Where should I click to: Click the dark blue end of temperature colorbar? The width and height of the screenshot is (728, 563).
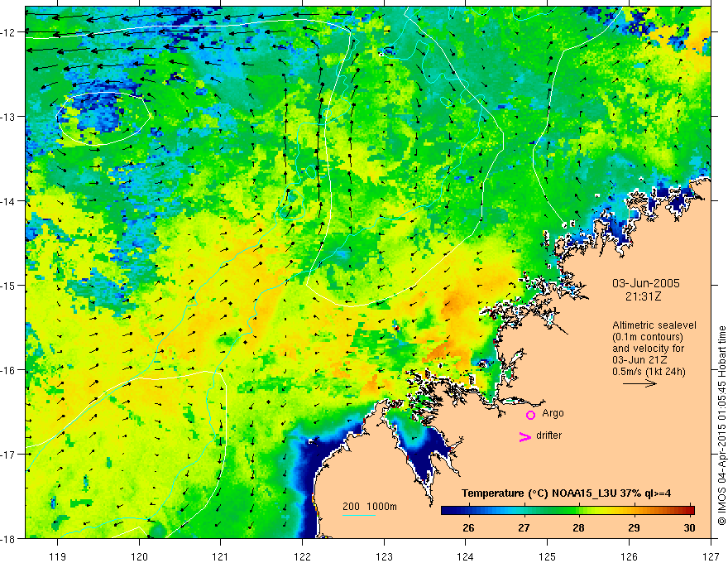click(x=447, y=511)
